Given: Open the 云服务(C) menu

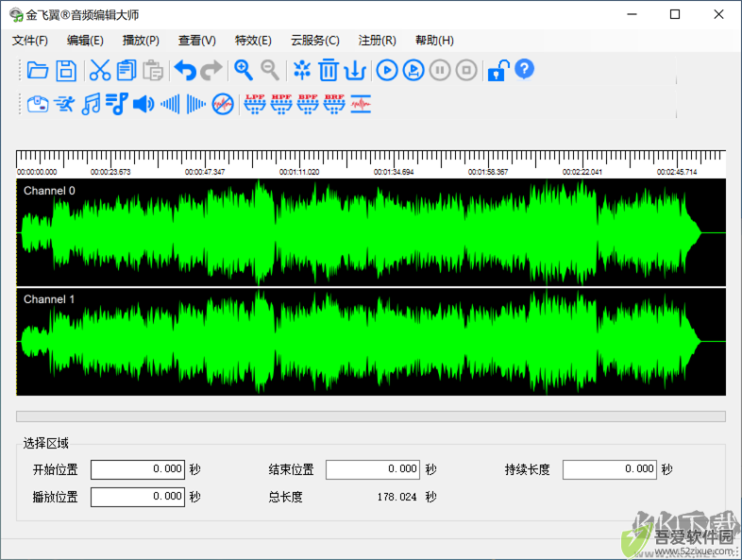Looking at the screenshot, I should 315,41.
